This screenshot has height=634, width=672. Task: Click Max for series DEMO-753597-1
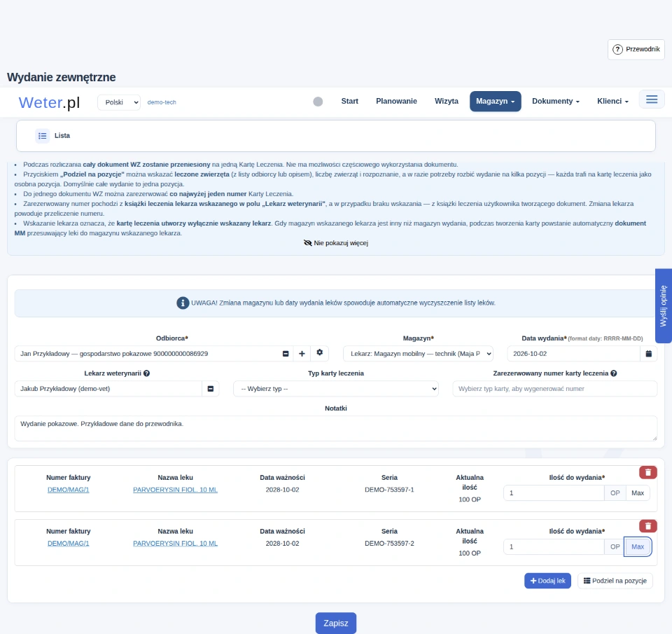coord(638,493)
